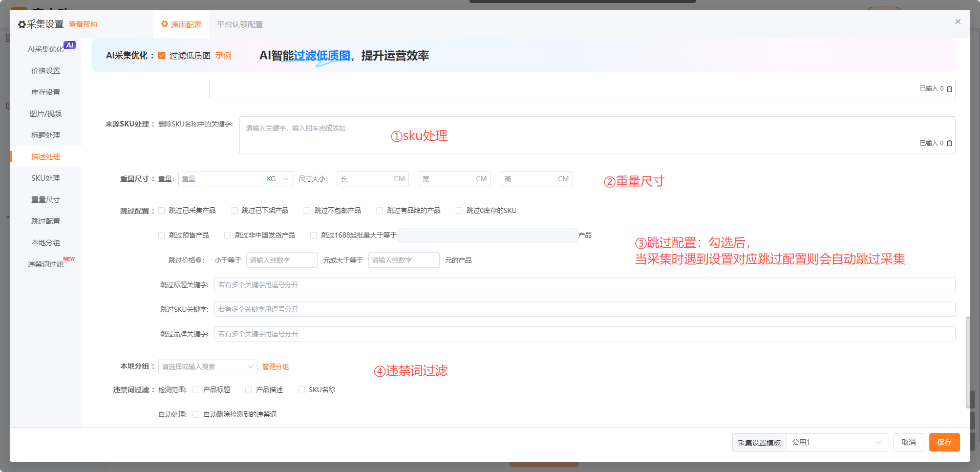Viewport: 980px width, 472px height.
Task: Select 库存设置 in sidebar
Action: tap(46, 92)
